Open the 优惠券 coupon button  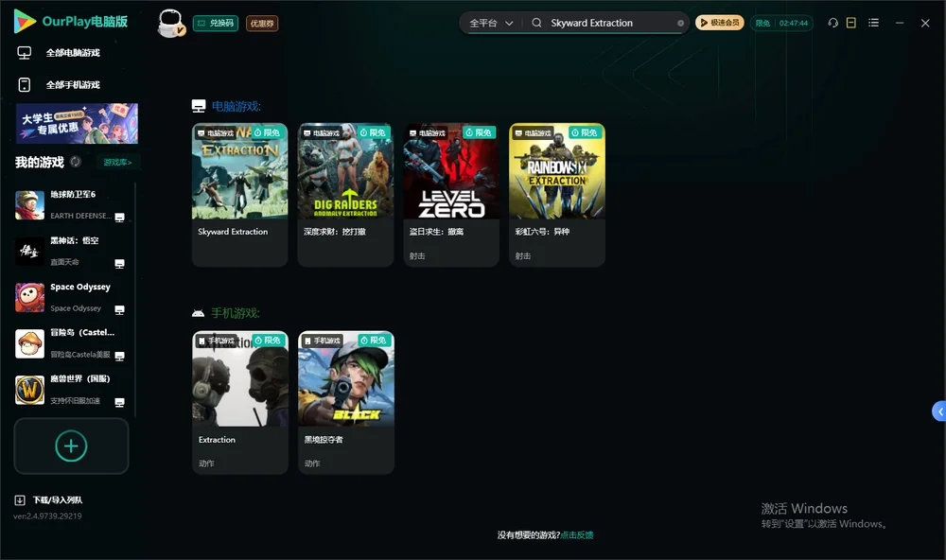262,24
